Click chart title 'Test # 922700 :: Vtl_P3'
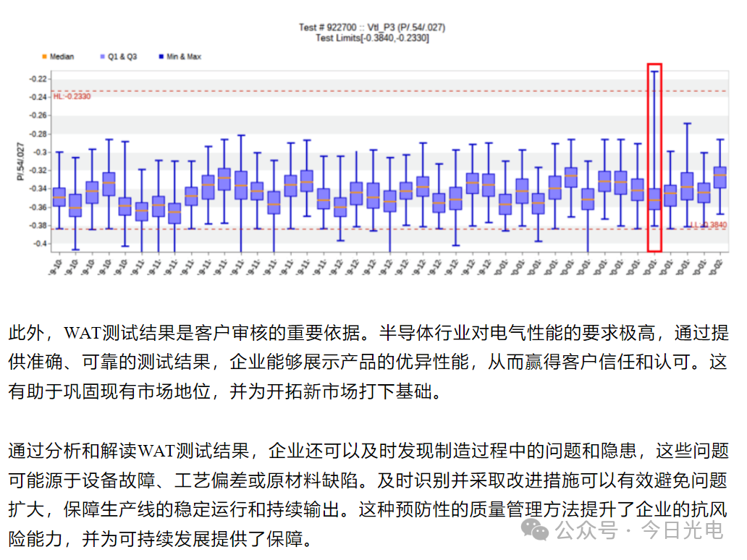The image size is (747, 560). click(347, 27)
